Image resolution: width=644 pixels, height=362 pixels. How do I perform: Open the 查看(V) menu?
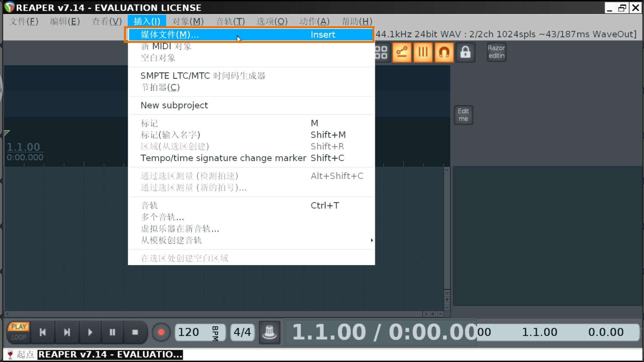coord(107,21)
